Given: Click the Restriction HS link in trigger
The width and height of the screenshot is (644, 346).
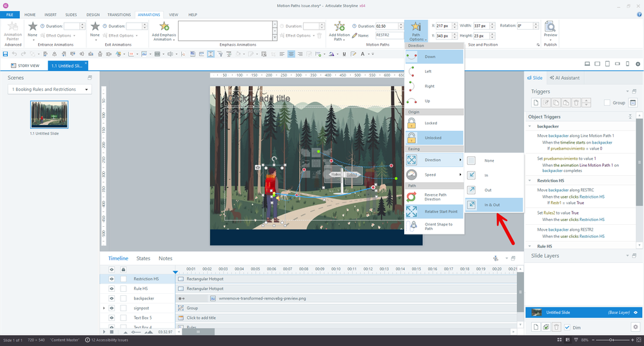Looking at the screenshot, I should (592, 197).
